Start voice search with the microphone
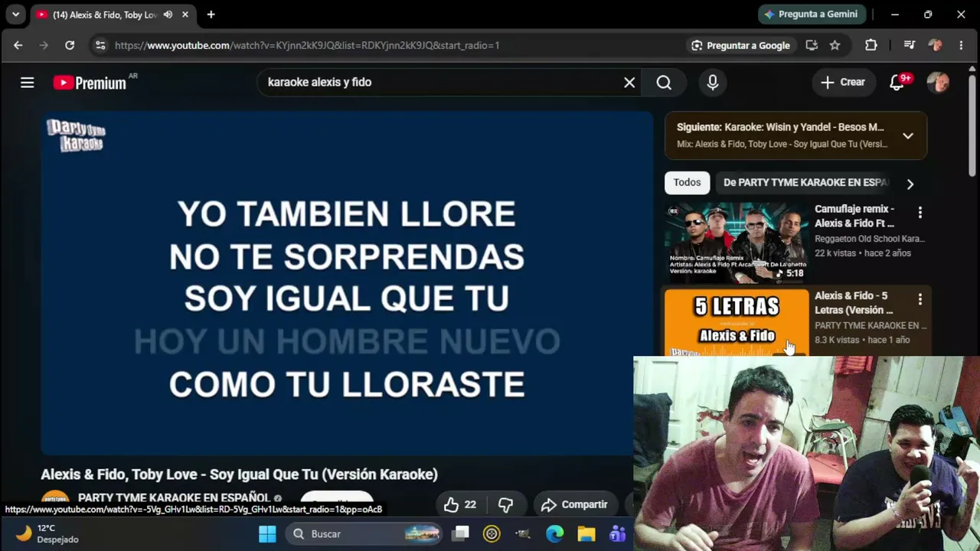Viewport: 980px width, 551px height. [x=713, y=83]
